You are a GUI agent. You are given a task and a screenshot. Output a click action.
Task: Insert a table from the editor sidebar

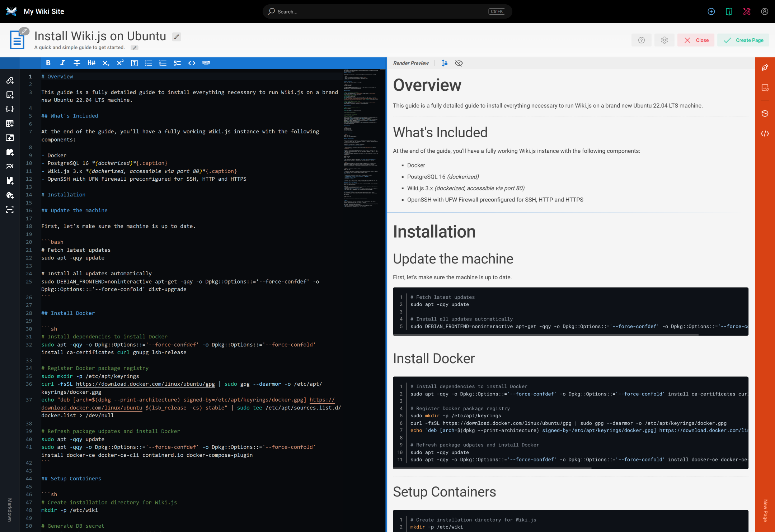[10, 124]
